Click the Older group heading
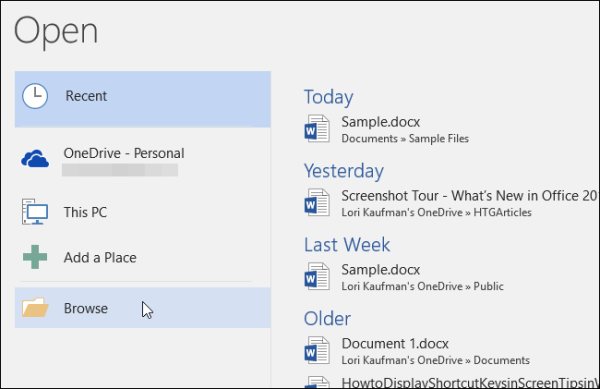The width and height of the screenshot is (600, 389). [327, 318]
